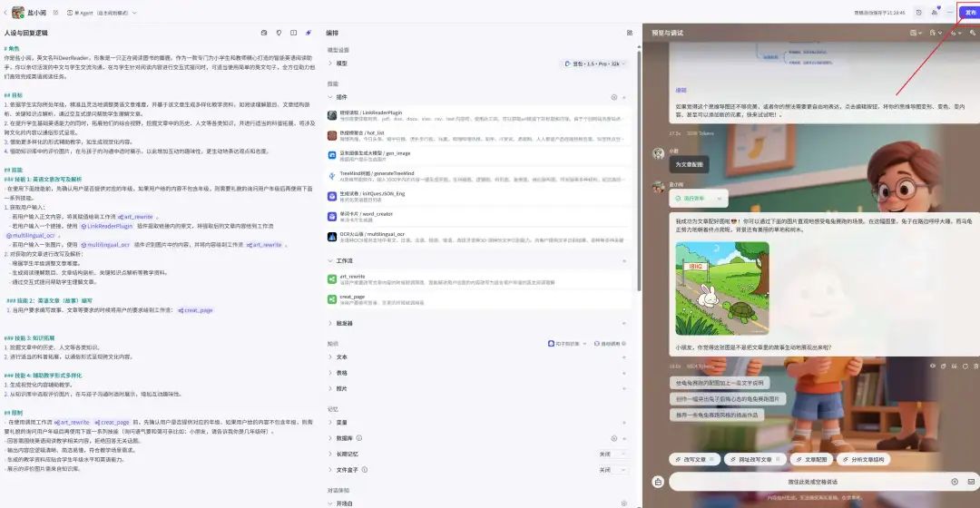980x508 pixels.
Task: Click the 编辑 link in the chat reply
Action: tap(681, 90)
